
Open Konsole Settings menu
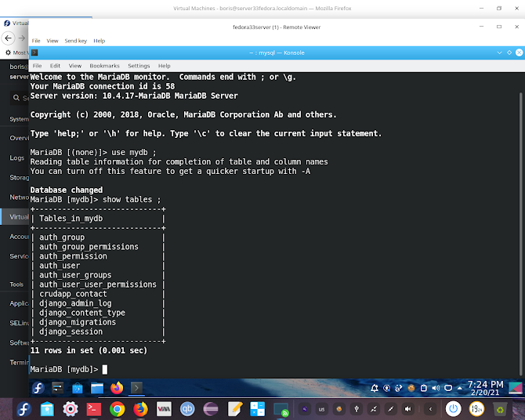coord(139,66)
